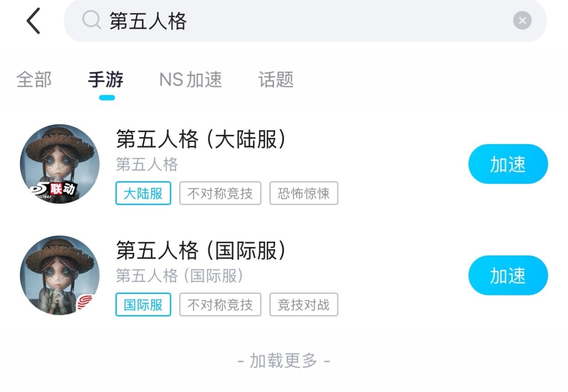Image resolution: width=568 pixels, height=392 pixels.
Task: Open the 话题 tab
Action: pyautogui.click(x=276, y=80)
